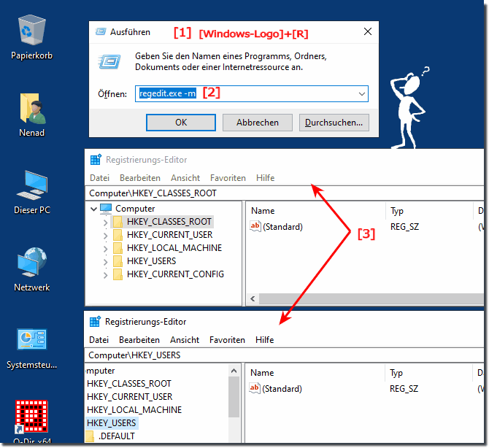Viewport: 489px width, 448px height.
Task: Collapse the Computer node in upper editor
Action: [x=93, y=209]
